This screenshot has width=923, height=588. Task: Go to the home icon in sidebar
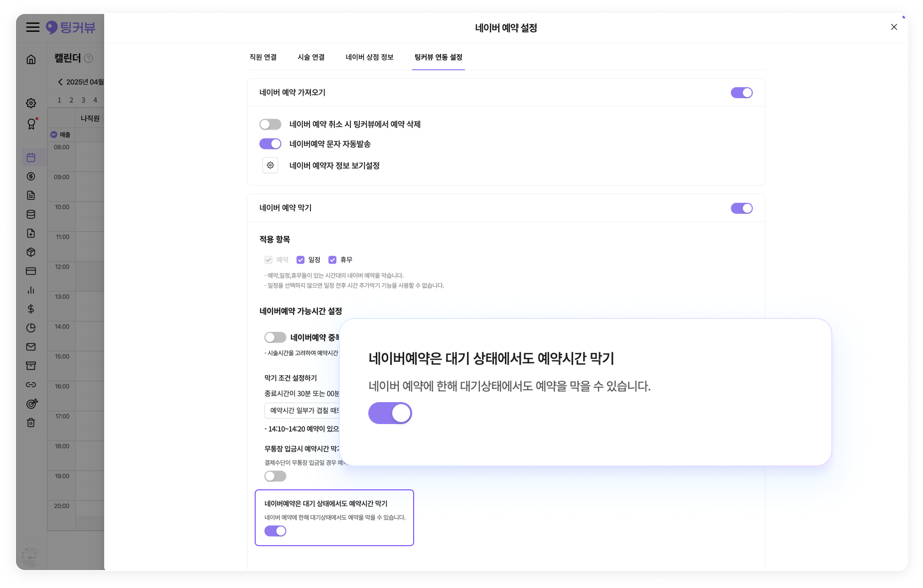(x=31, y=59)
